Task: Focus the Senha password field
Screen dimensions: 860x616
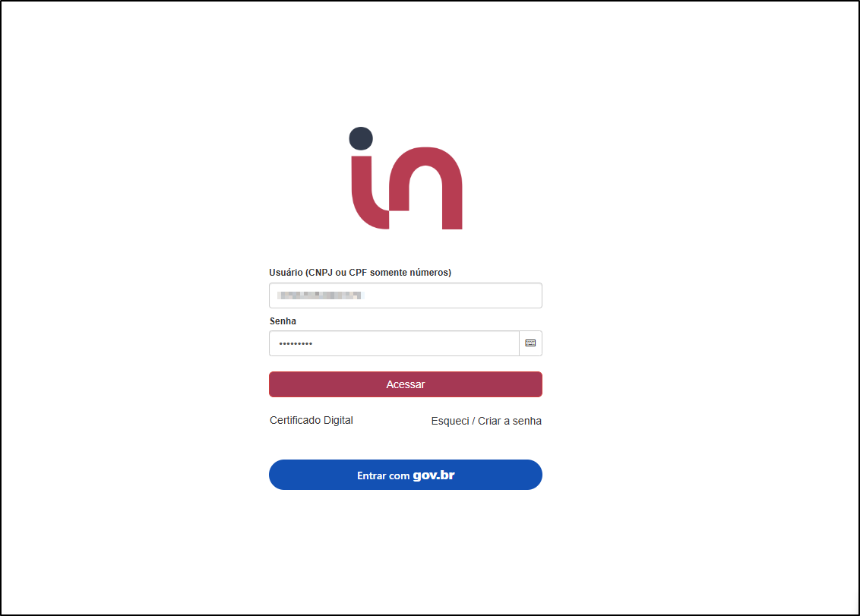Action: point(394,343)
